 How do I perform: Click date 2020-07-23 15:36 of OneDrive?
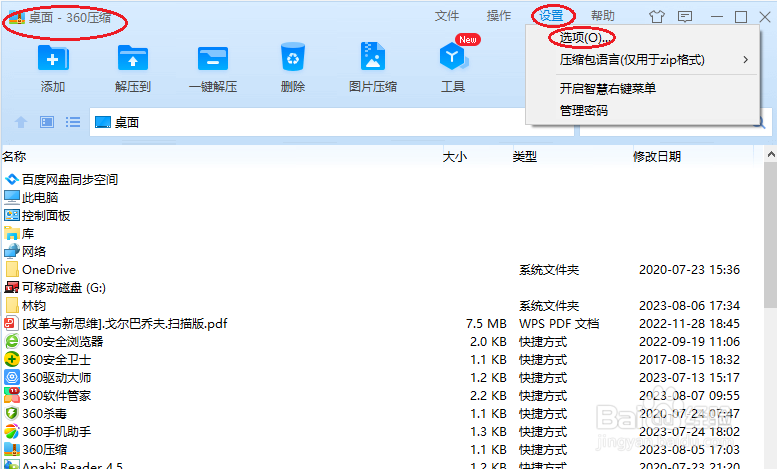(x=689, y=270)
